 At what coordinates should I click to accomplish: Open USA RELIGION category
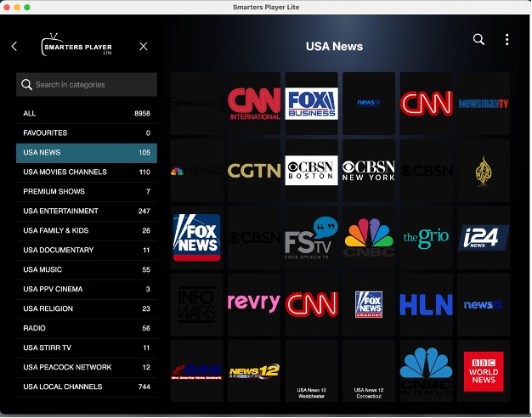[x=87, y=308]
